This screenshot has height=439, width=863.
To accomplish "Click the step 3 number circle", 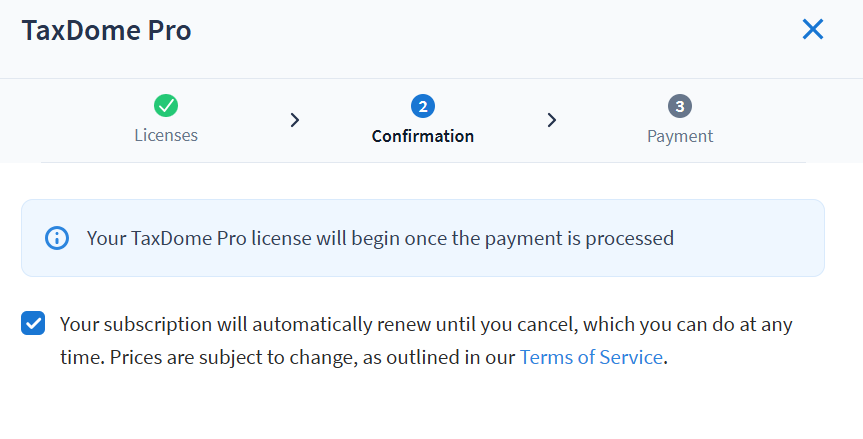I will point(680,106).
